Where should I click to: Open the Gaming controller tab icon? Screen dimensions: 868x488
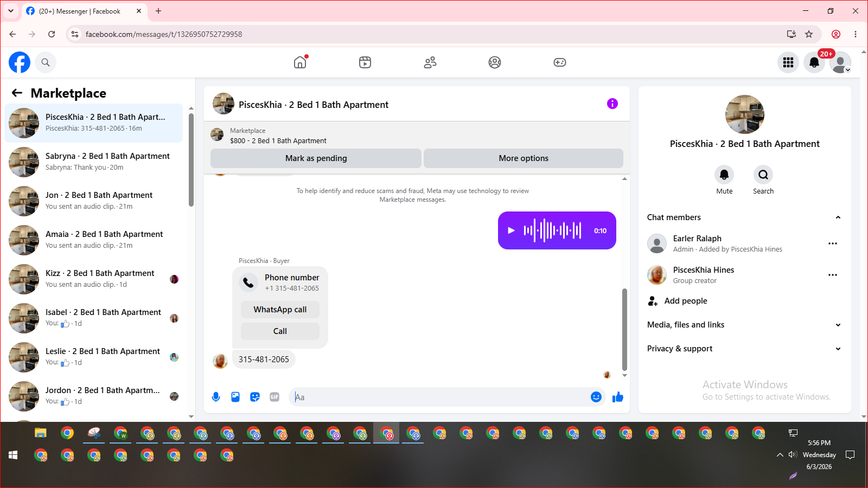coord(560,62)
